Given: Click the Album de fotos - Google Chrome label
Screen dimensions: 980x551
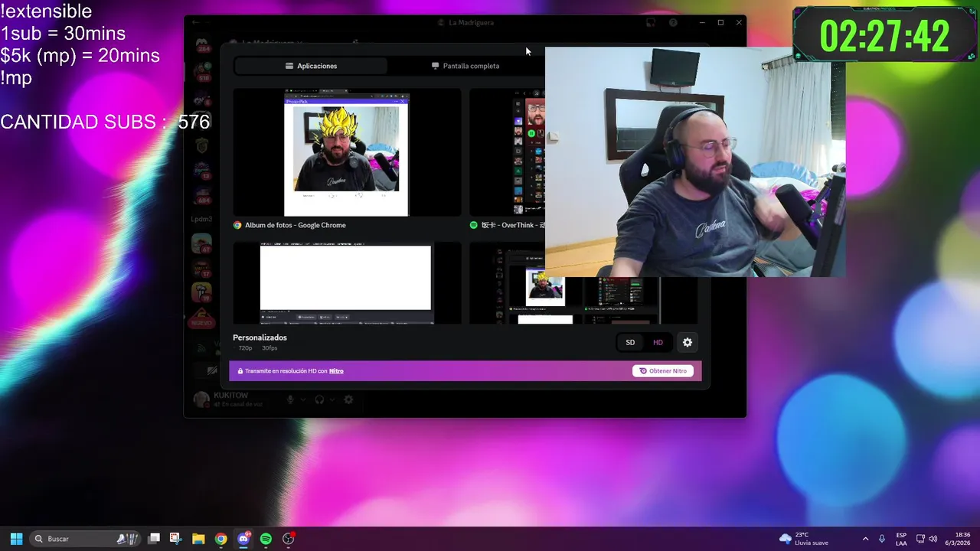Looking at the screenshot, I should tap(296, 225).
